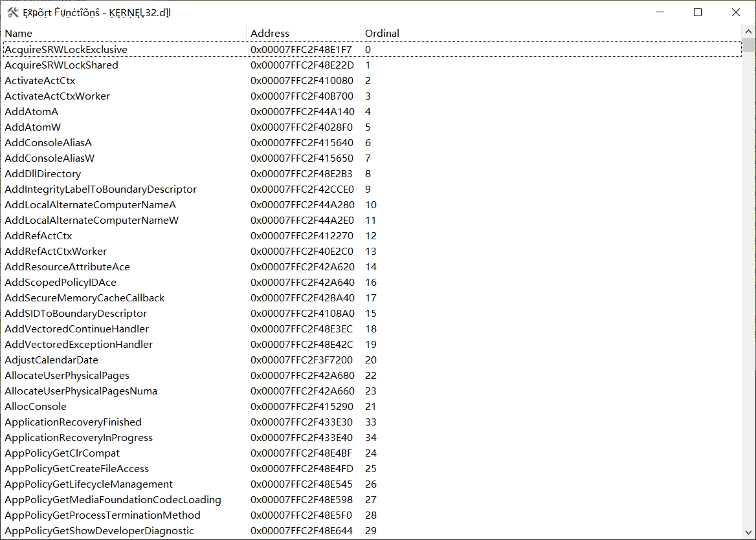Click address 0x00007FFC2F48E1F7
756x540 pixels.
click(302, 50)
